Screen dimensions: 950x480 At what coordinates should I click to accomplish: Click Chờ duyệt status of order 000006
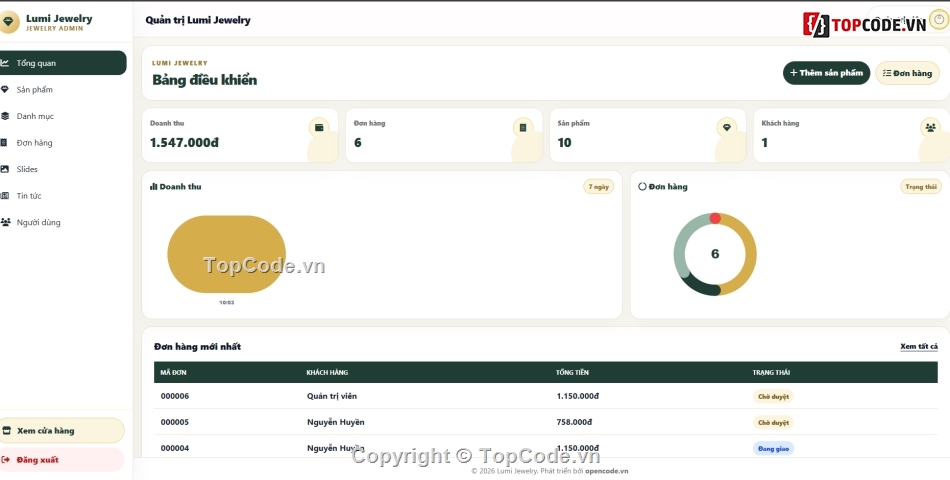773,397
